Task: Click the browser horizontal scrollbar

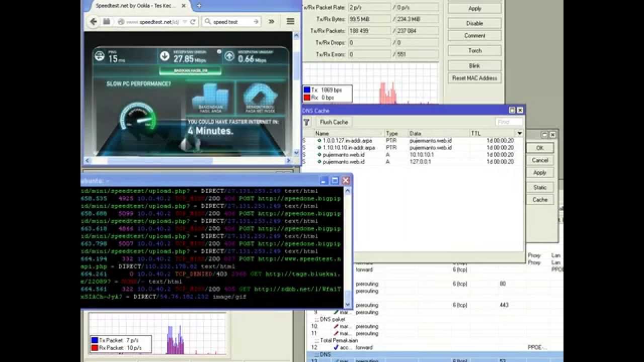Action: pyautogui.click(x=188, y=160)
